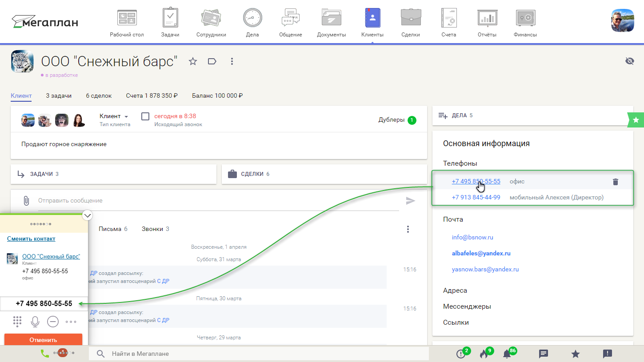
Task: Click the albafeles@yandex.ru email link
Action: [481, 253]
